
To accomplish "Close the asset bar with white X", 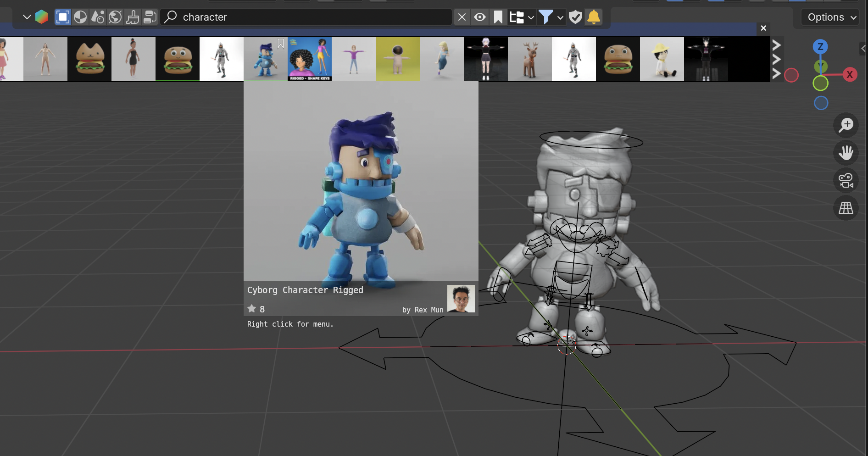I will click(x=763, y=28).
